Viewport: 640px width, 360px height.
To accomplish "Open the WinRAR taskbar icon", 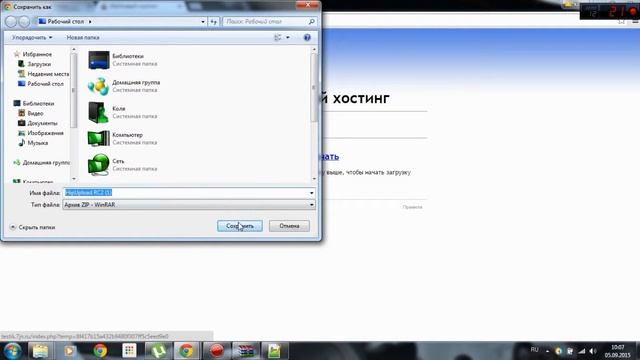I will [x=246, y=351].
